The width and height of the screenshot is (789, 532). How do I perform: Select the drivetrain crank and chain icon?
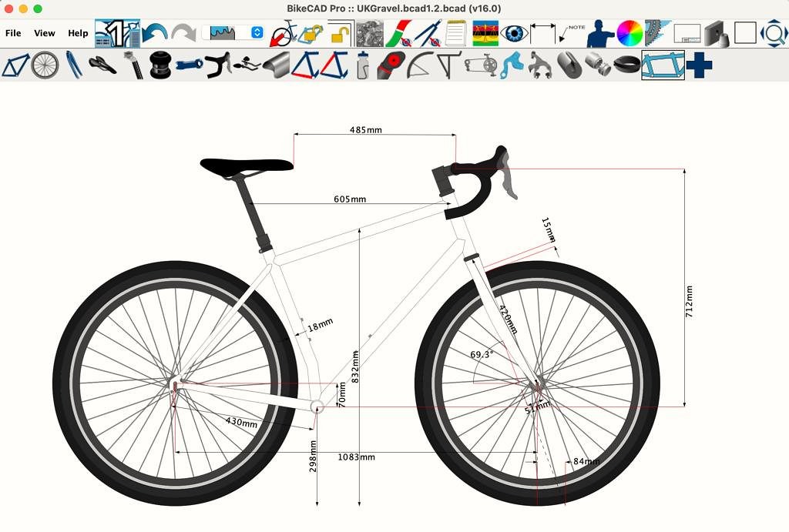[x=480, y=65]
